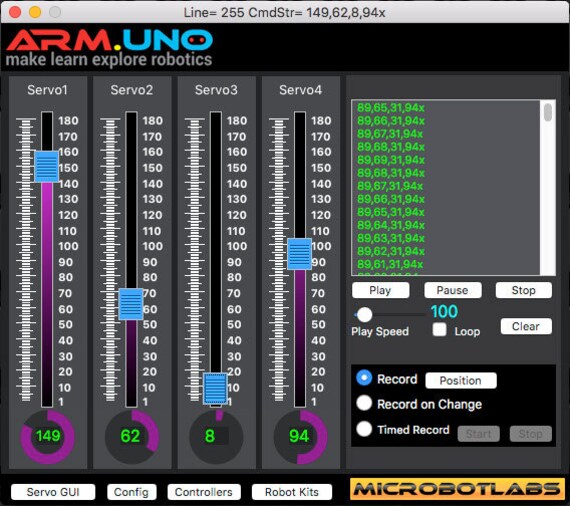570x506 pixels.
Task: Click the Servo3 track at 90
Action: (x=216, y=262)
